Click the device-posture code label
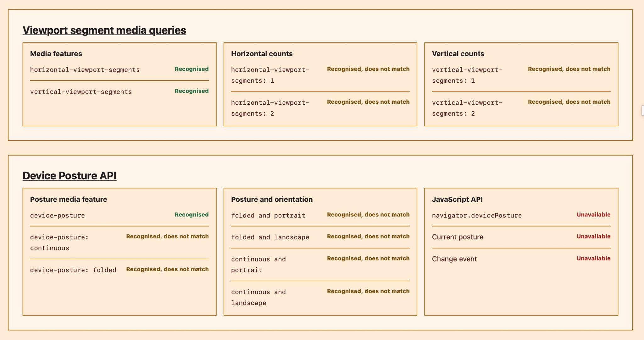This screenshot has width=644, height=340. click(x=58, y=216)
